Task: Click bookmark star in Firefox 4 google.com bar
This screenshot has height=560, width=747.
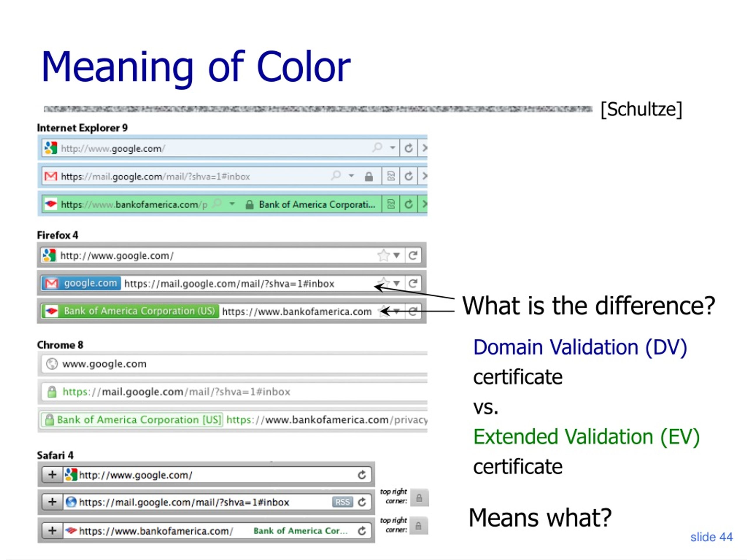Action: tap(384, 255)
